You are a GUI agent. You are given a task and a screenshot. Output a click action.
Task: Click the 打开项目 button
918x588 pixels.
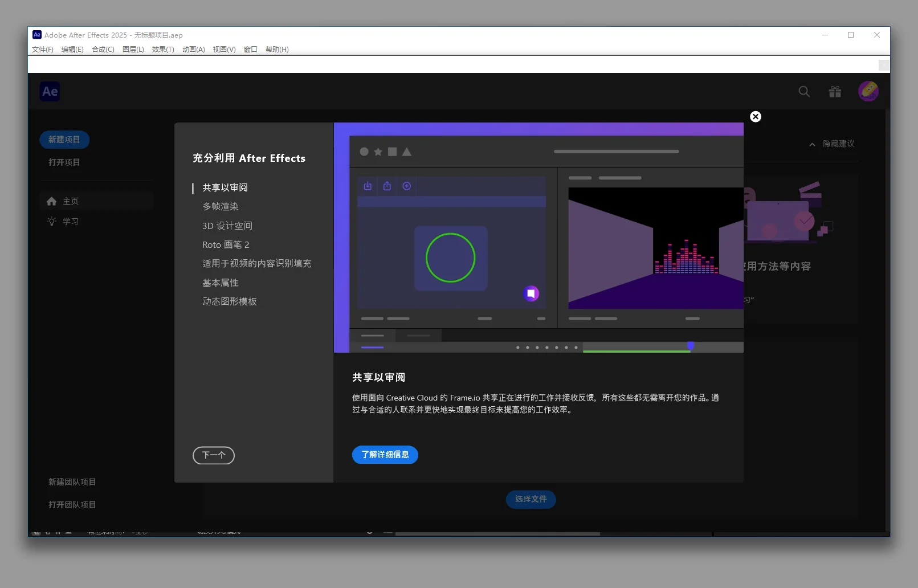tap(64, 162)
